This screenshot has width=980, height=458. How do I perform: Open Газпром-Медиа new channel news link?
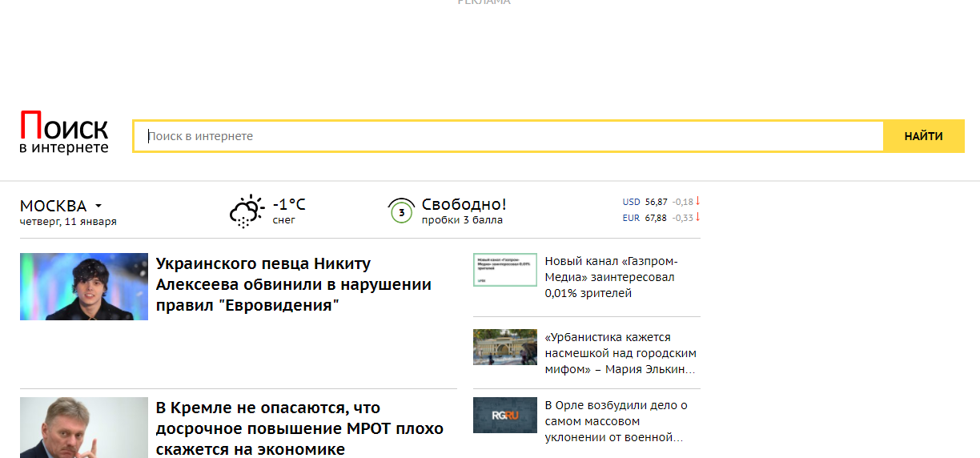click(611, 277)
